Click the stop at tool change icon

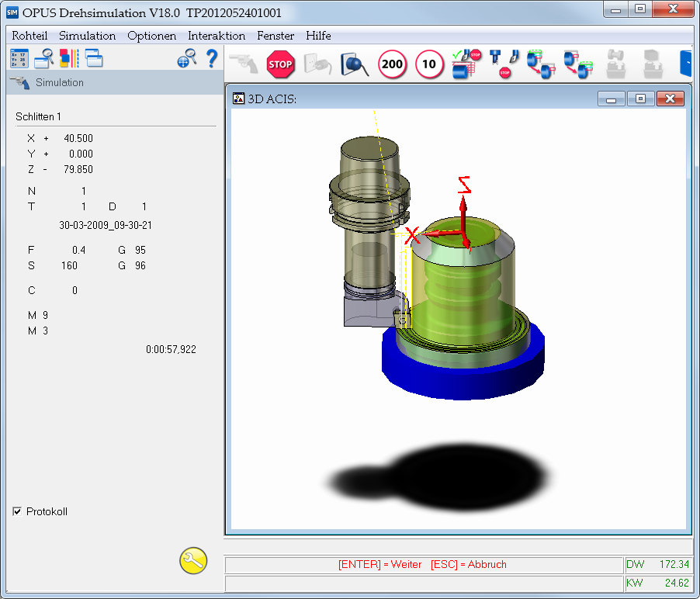[x=504, y=64]
